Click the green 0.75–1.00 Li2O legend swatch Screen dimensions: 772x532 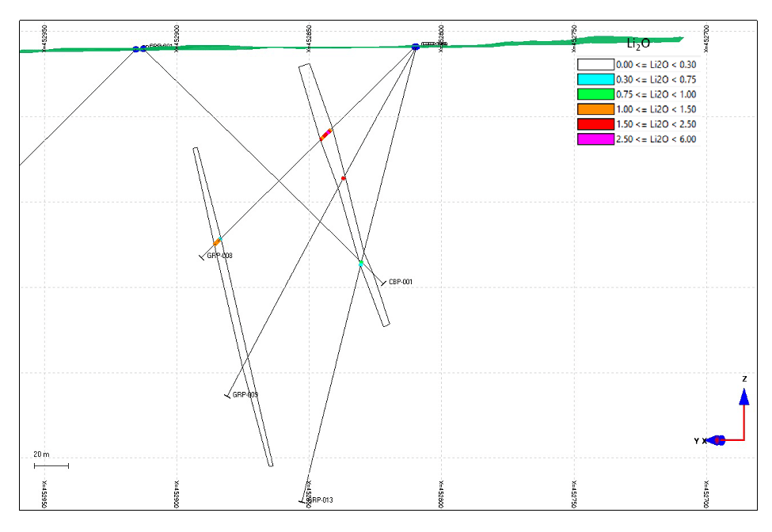595,94
